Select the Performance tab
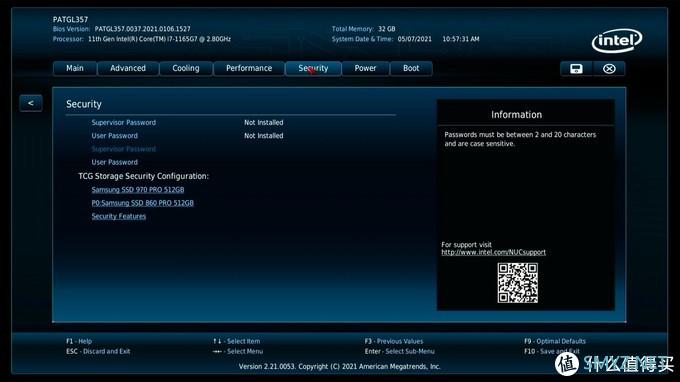The image size is (680, 382). point(249,69)
